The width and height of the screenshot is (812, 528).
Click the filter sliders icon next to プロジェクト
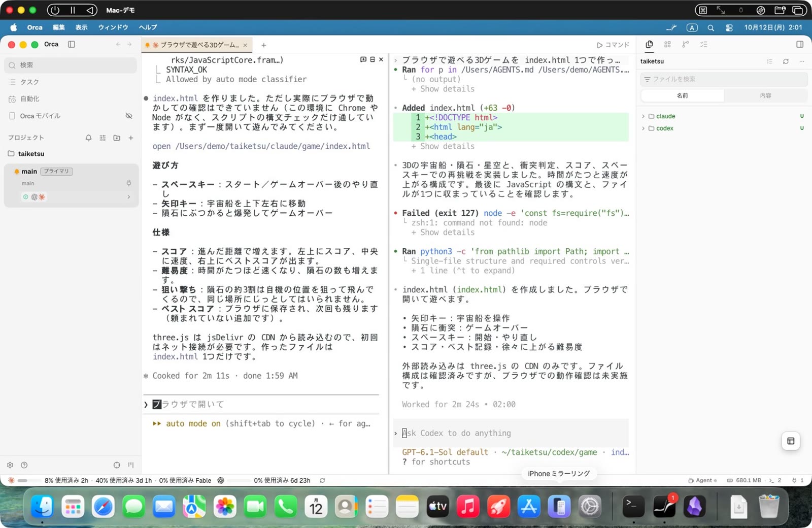pos(103,138)
